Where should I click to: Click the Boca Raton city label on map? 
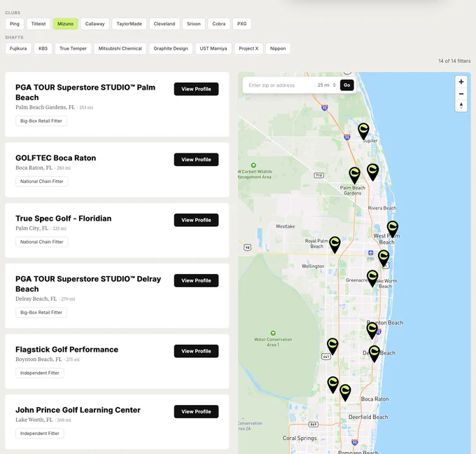point(374,399)
